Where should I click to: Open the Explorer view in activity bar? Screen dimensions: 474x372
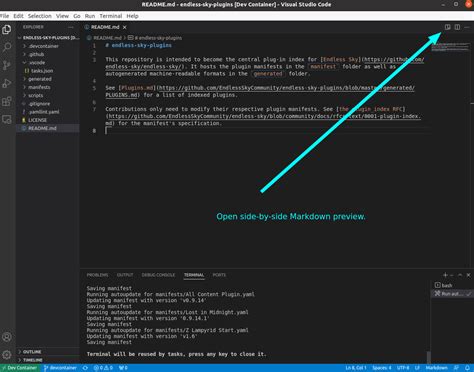pos(7,30)
